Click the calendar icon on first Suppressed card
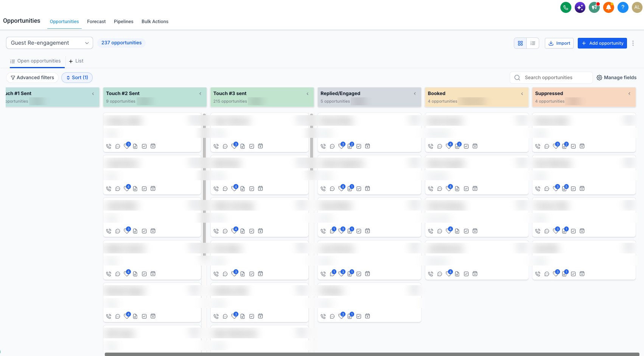The height and width of the screenshot is (356, 644). [x=582, y=146]
